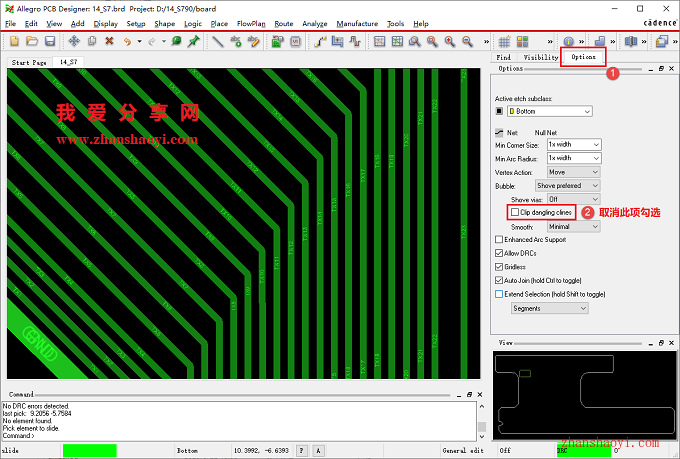Click the Copy tool icon
The image size is (680, 459).
tap(92, 41)
